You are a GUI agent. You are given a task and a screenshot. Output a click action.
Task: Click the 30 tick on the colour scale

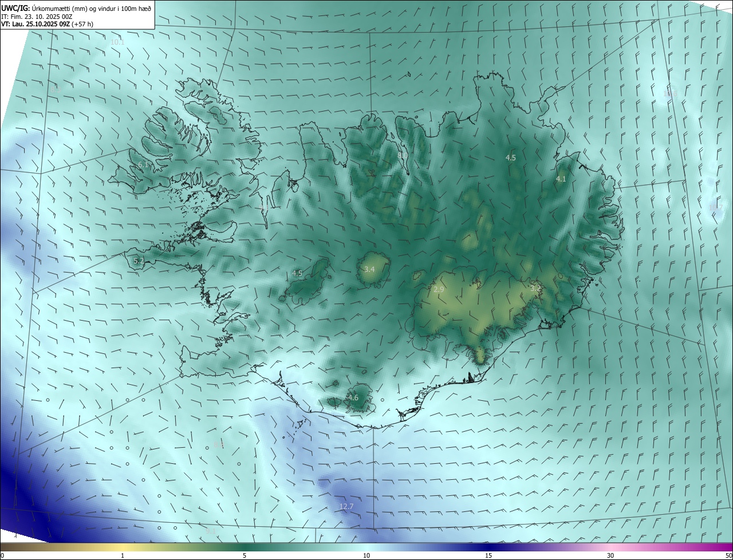(610, 555)
